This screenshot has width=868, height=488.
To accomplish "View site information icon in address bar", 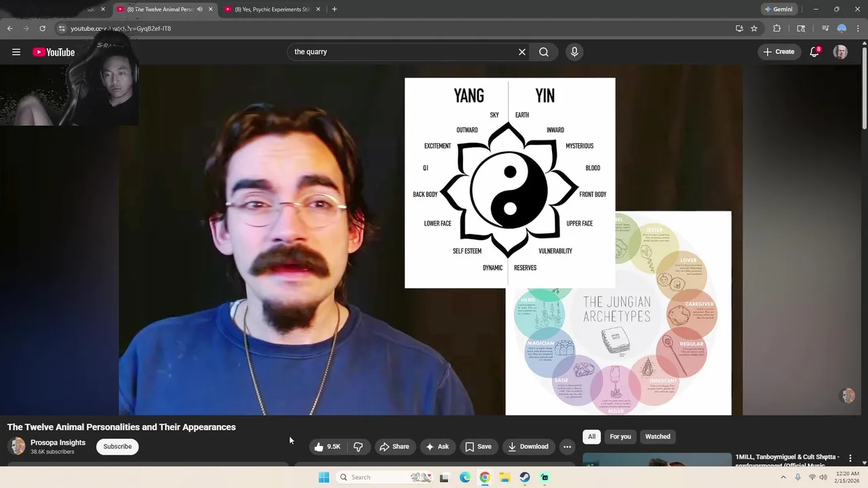I will click(62, 28).
